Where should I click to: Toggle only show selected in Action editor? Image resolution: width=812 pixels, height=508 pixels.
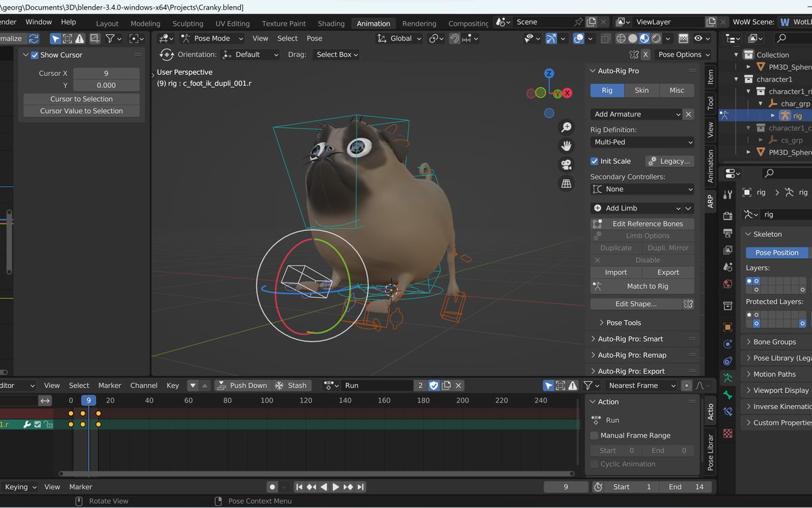(548, 385)
